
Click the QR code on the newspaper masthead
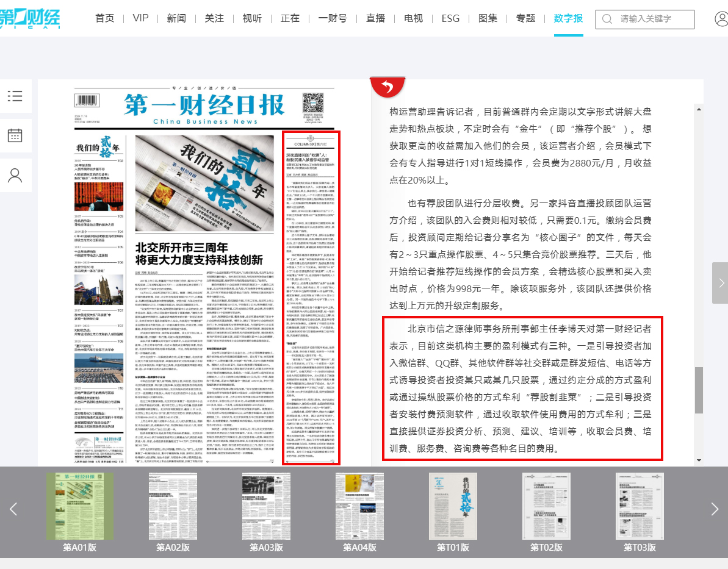[312, 101]
